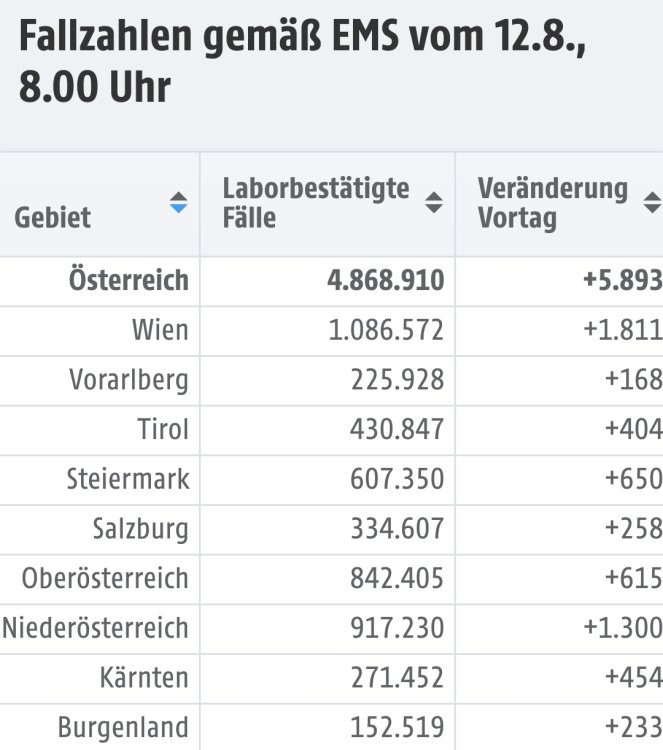This screenshot has width=663, height=750.
Task: Click the Österreich row label
Action: (129, 280)
